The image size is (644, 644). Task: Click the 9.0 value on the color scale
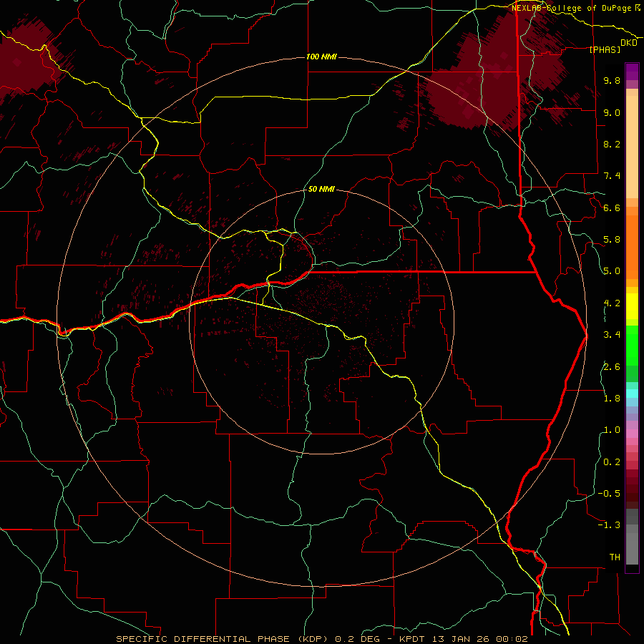[x=612, y=112]
